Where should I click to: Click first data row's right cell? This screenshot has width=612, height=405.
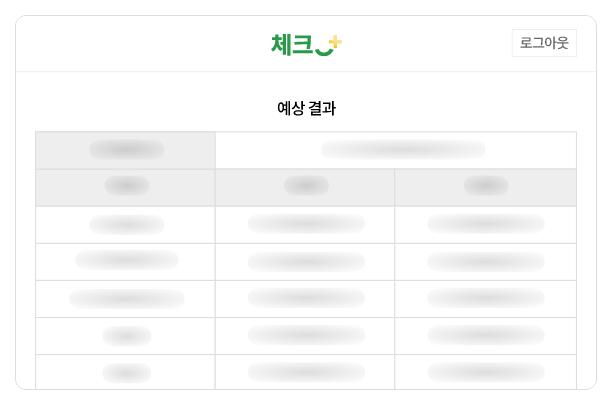pos(485,224)
